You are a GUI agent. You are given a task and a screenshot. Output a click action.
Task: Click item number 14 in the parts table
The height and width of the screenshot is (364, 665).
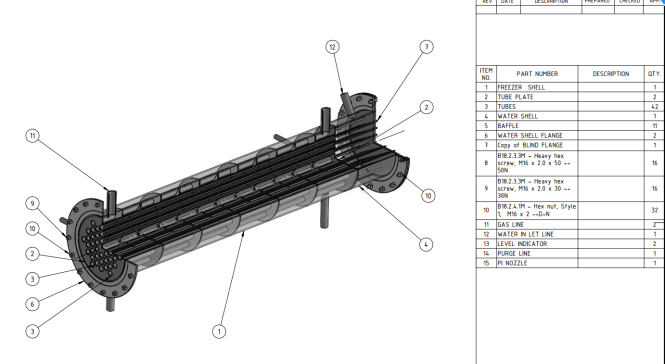click(486, 253)
